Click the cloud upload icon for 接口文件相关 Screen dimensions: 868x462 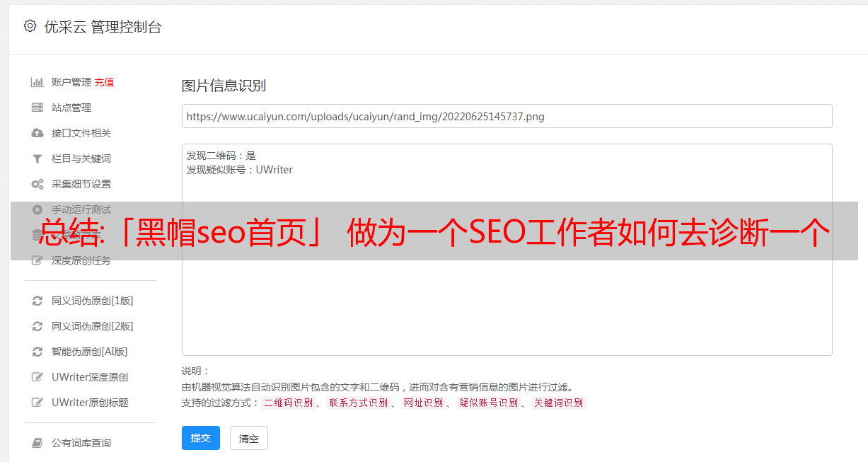(x=37, y=133)
